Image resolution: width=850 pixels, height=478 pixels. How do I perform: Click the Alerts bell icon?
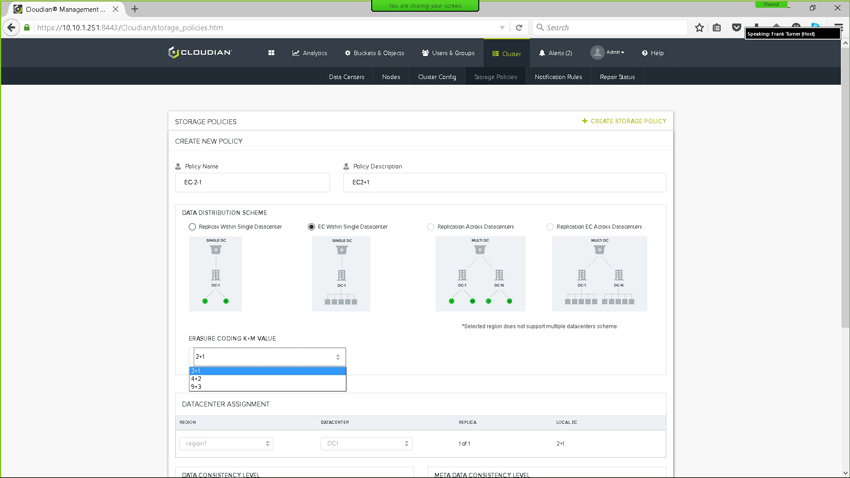click(x=542, y=53)
